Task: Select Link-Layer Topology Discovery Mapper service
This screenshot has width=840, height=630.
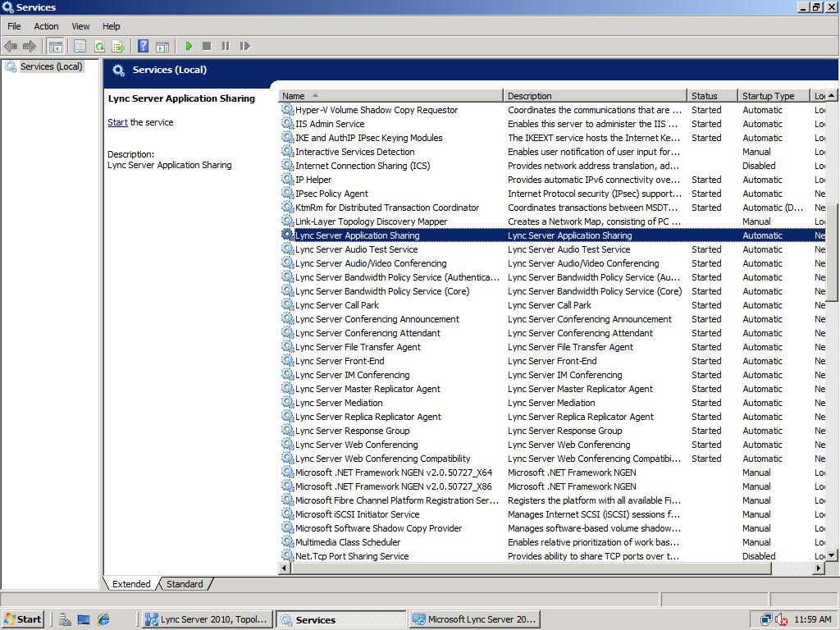Action: [x=552, y=221]
